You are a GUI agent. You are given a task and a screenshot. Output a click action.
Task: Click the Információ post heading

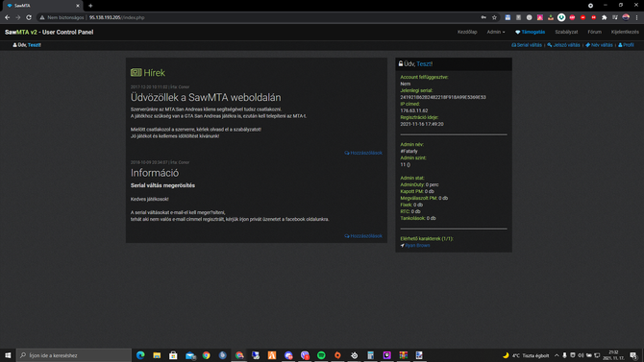pos(155,173)
